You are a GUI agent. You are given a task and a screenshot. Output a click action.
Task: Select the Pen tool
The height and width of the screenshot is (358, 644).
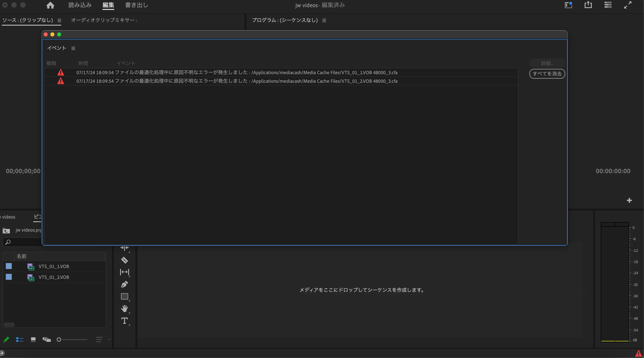[125, 284]
